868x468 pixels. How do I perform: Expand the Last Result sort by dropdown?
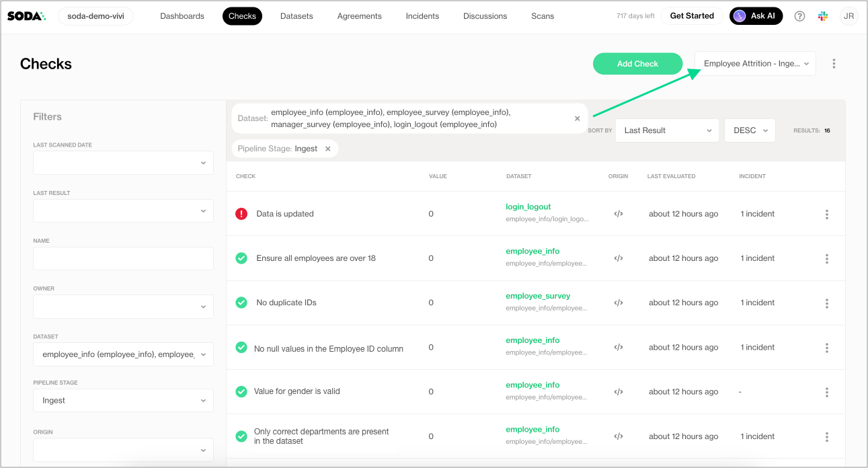[667, 130]
